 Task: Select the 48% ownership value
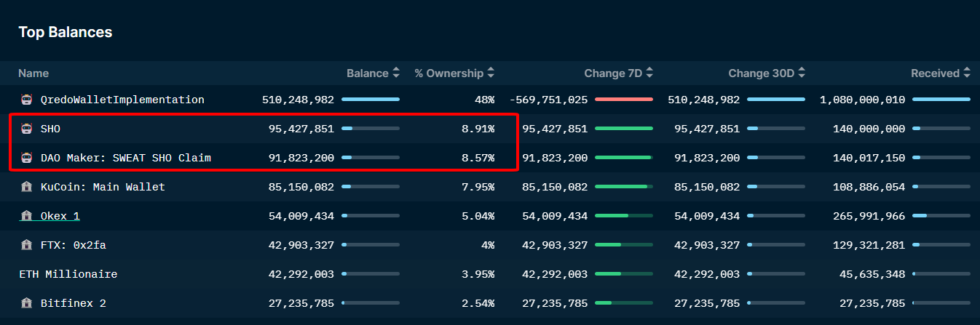click(x=486, y=100)
